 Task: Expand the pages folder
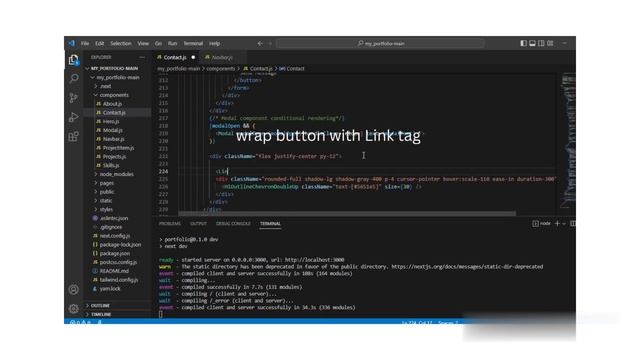pos(107,183)
